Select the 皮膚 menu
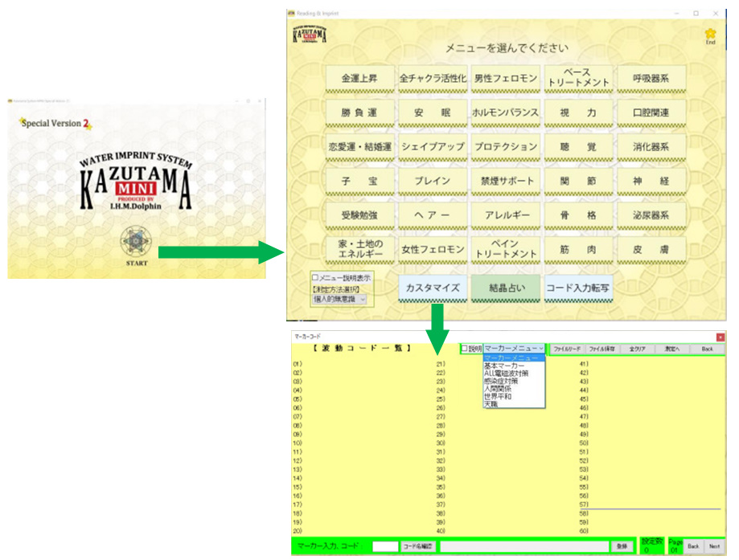This screenshot has height=560, width=739. coord(651,250)
